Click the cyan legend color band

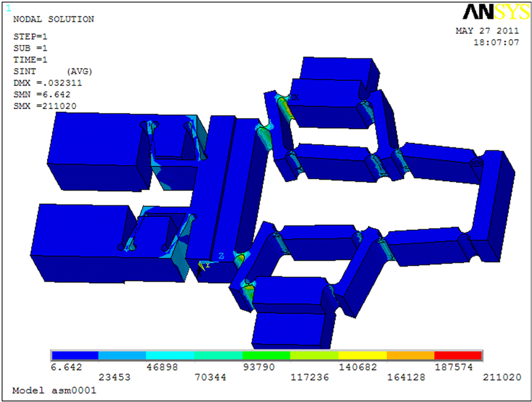point(170,355)
